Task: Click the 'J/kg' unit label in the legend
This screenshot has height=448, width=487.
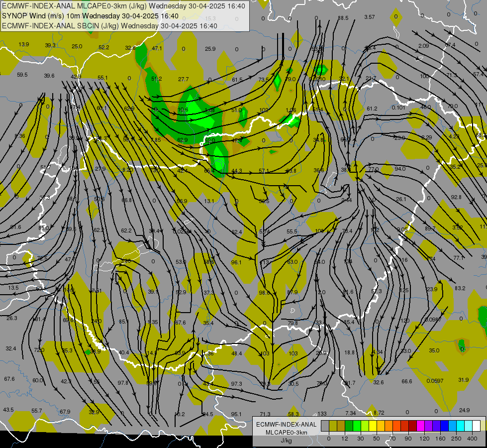Action: pos(286,441)
